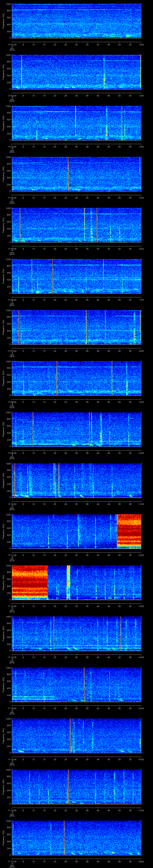Click the 17:05:00 time label
The width and height of the screenshot is (153, 868).
[12, 249]
